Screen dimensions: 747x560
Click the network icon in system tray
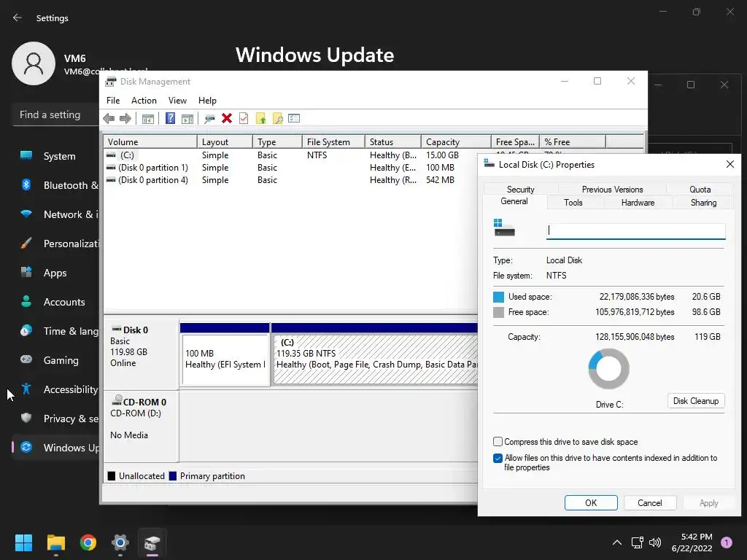click(x=637, y=542)
